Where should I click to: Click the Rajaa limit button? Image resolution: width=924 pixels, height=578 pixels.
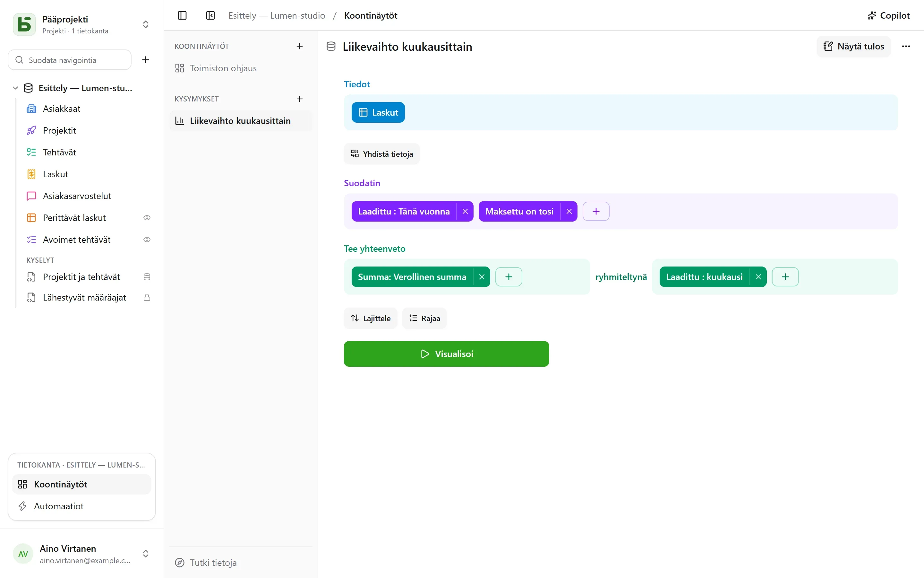tap(424, 319)
